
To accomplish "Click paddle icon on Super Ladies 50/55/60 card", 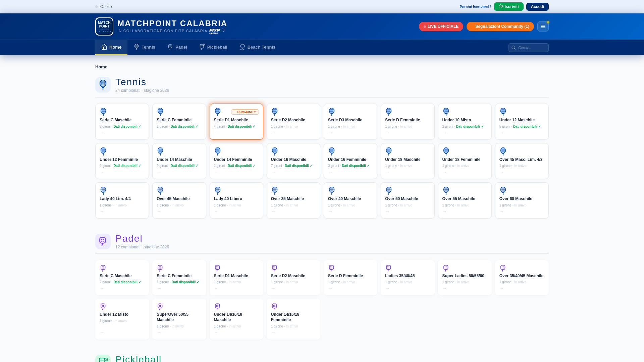I will (x=446, y=268).
